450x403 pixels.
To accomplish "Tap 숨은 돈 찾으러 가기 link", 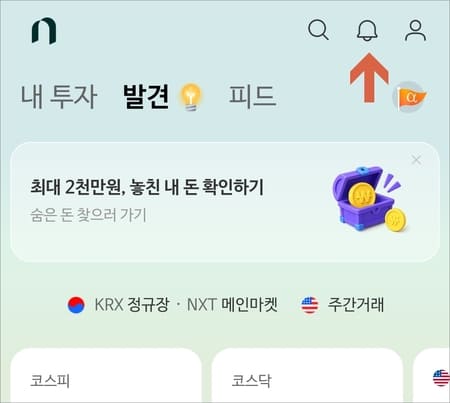I will point(89,215).
